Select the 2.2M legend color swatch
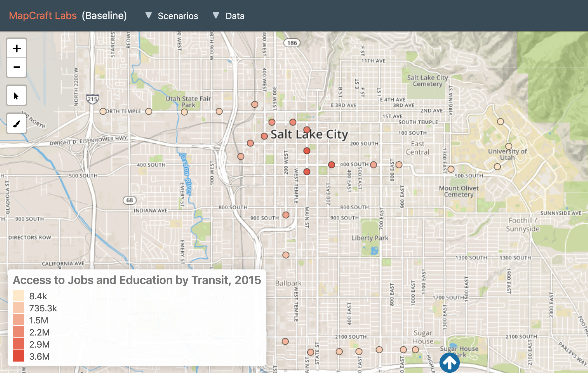 [18, 332]
